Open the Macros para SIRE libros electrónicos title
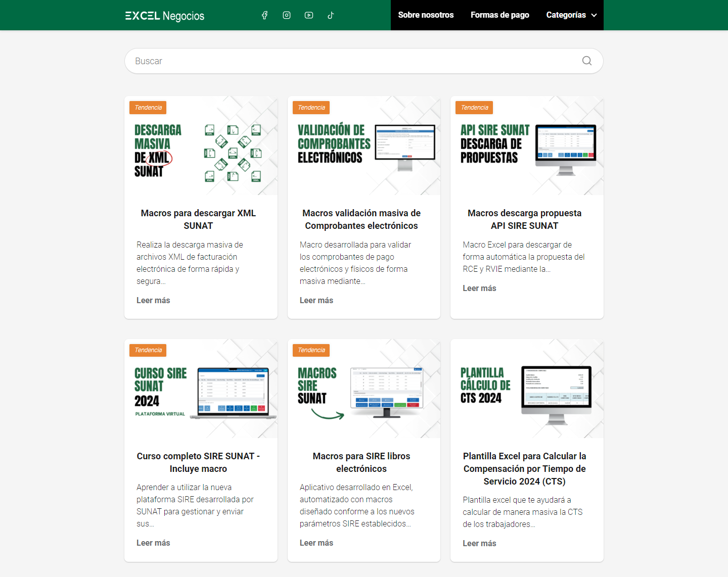 click(361, 462)
